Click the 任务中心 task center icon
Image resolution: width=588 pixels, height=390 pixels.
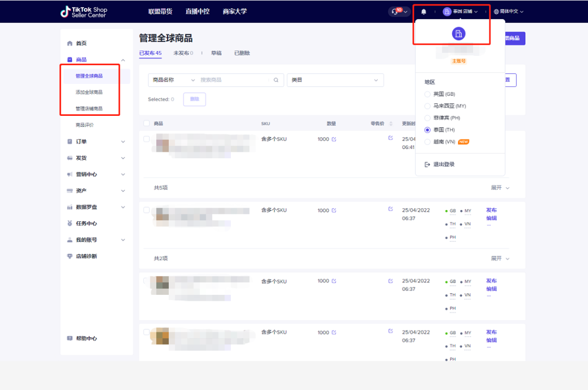pyautogui.click(x=70, y=223)
